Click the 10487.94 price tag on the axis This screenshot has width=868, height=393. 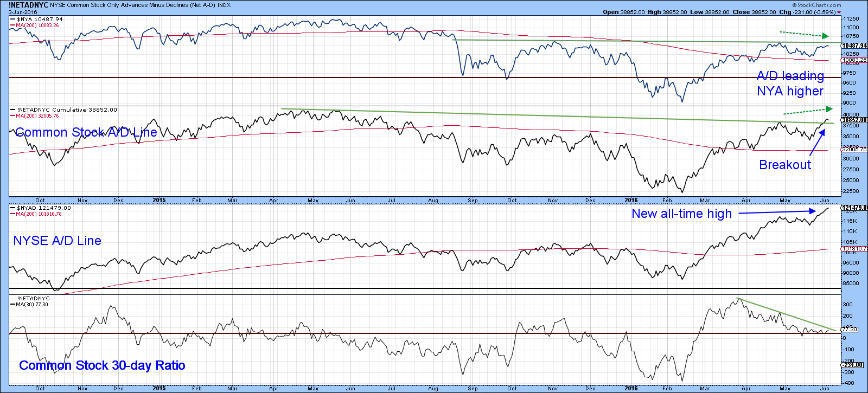click(x=854, y=46)
